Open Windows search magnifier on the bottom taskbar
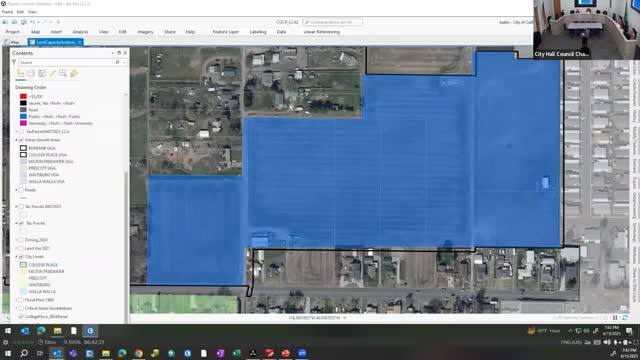 (x=24, y=353)
